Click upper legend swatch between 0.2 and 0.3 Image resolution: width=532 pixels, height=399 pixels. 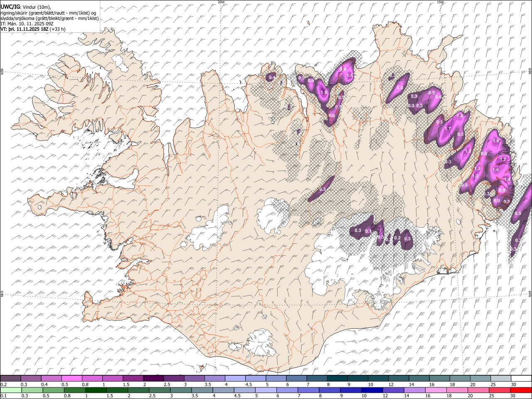click(10, 378)
